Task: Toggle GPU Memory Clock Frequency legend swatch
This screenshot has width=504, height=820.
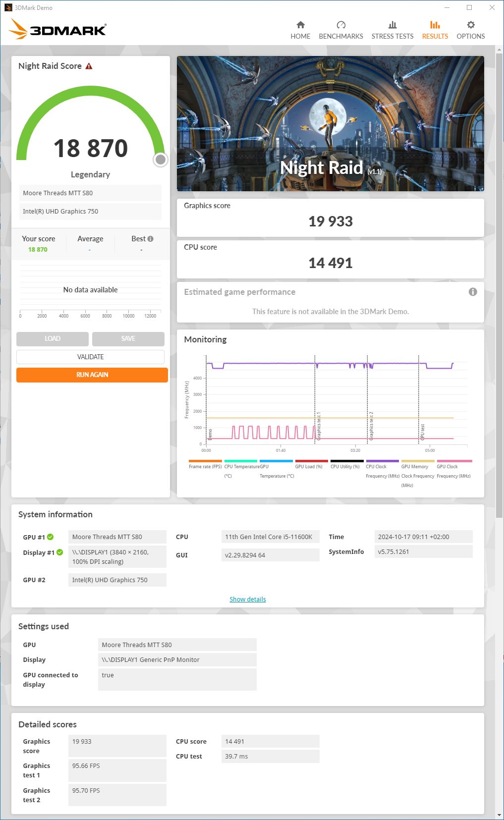Action: coord(418,461)
